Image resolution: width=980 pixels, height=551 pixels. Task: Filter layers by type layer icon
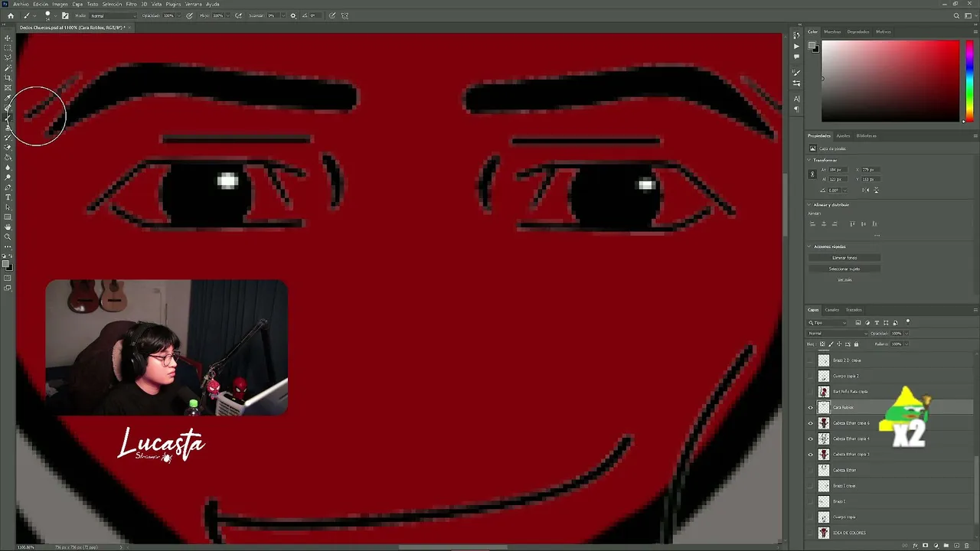coord(877,323)
